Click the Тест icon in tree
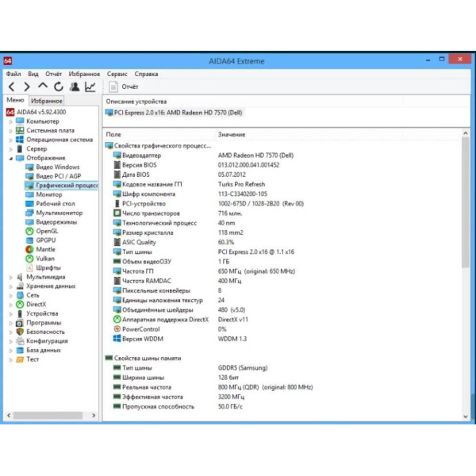Viewport: 476px width, 476px height. click(x=20, y=359)
